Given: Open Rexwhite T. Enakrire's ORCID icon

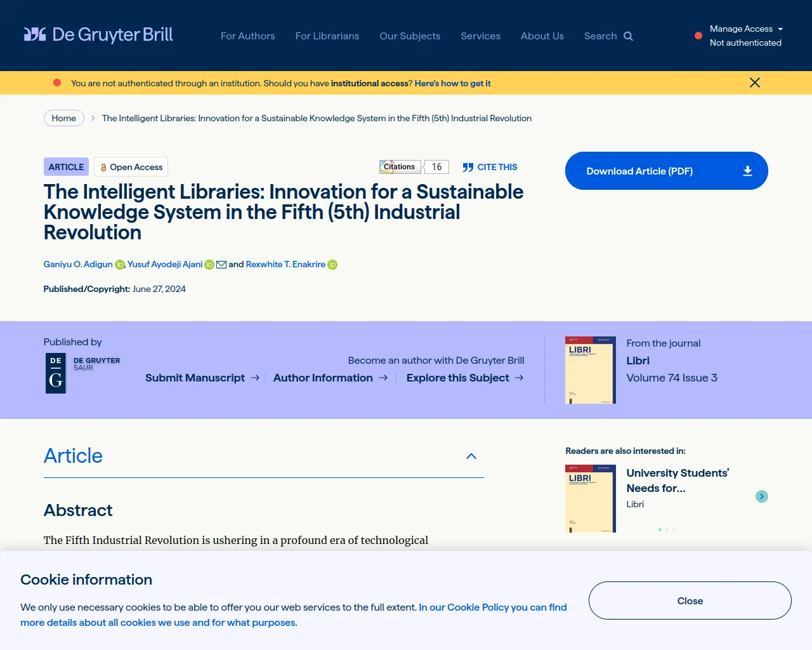Looking at the screenshot, I should pyautogui.click(x=332, y=265).
